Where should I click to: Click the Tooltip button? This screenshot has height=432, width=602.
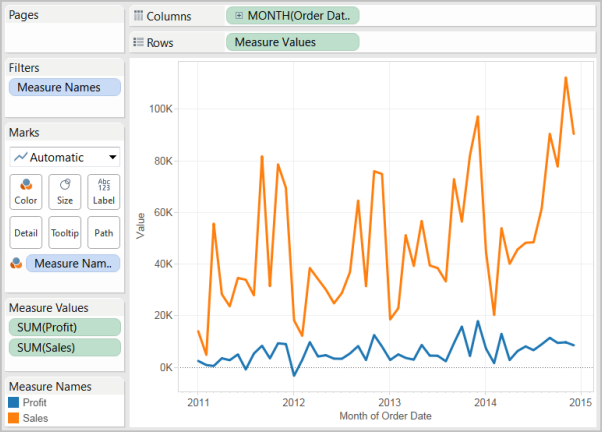[x=64, y=232]
